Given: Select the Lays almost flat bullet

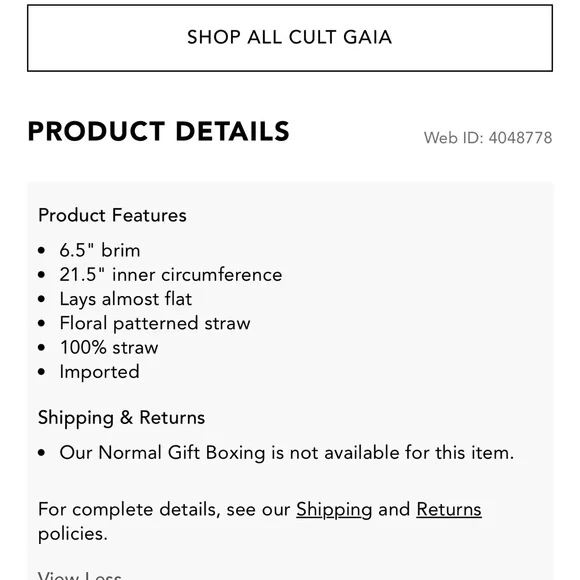Looking at the screenshot, I should 126,299.
